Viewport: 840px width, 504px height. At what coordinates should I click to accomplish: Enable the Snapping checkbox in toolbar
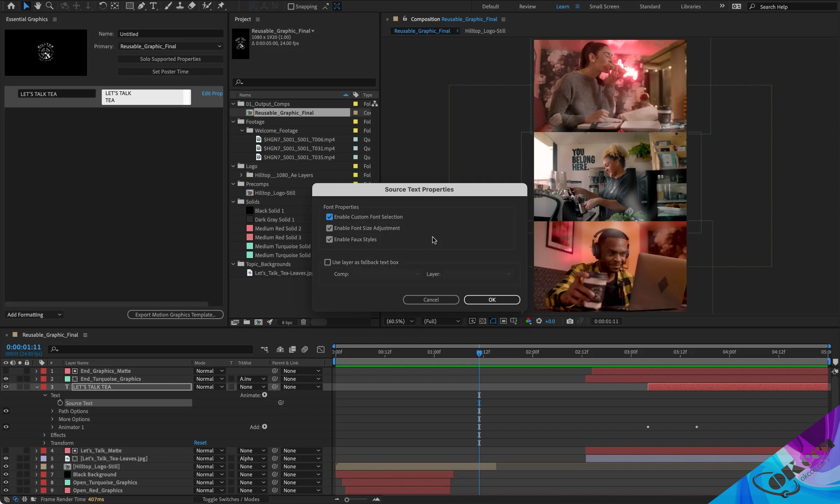click(291, 6)
